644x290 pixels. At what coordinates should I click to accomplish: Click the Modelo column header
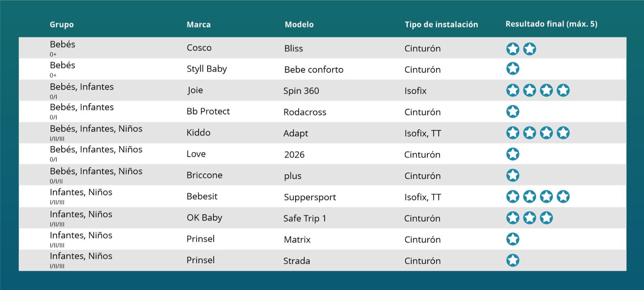[x=299, y=24]
